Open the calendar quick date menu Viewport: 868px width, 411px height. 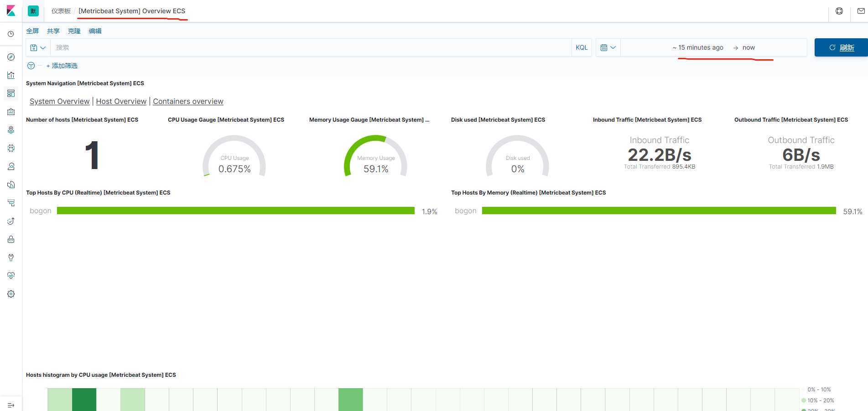click(608, 47)
